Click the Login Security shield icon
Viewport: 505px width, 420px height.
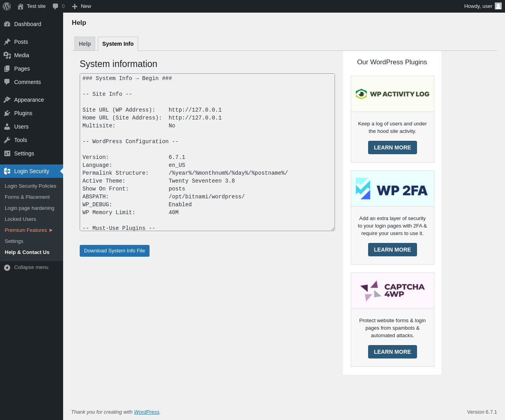point(7,171)
